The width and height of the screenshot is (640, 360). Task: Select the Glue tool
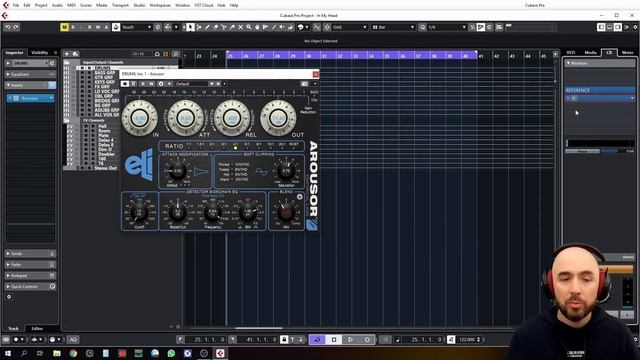232,27
